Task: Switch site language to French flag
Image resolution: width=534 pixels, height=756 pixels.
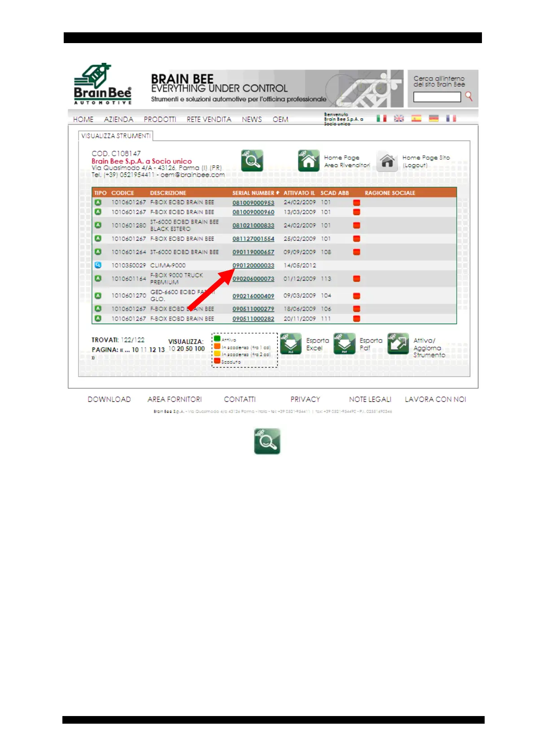Action: tap(451, 119)
